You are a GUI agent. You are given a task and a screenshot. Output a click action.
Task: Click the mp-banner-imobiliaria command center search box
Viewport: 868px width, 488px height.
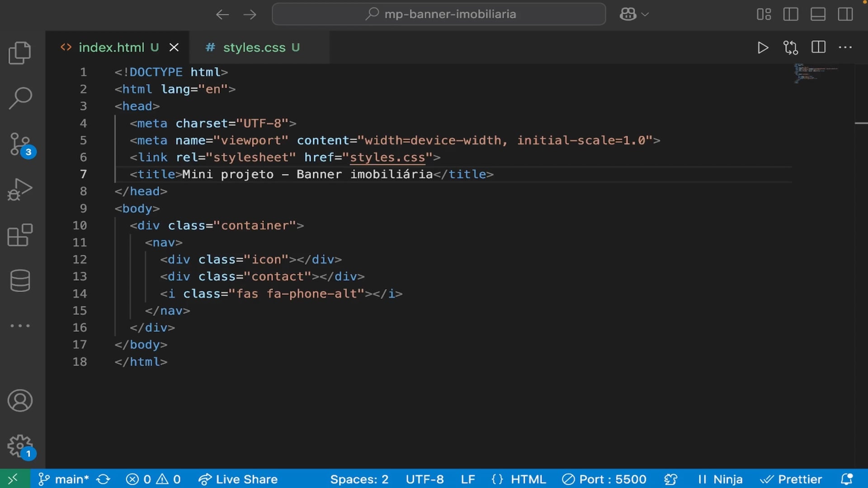[x=439, y=14]
